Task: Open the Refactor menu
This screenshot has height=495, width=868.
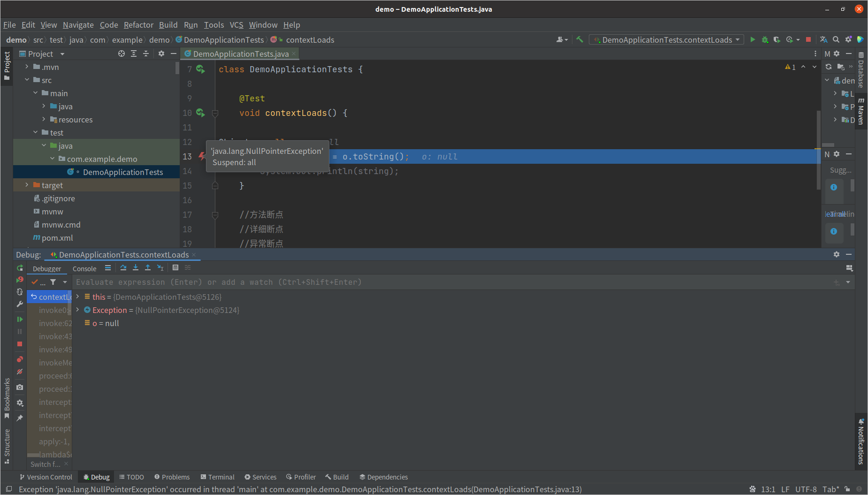Action: 138,25
